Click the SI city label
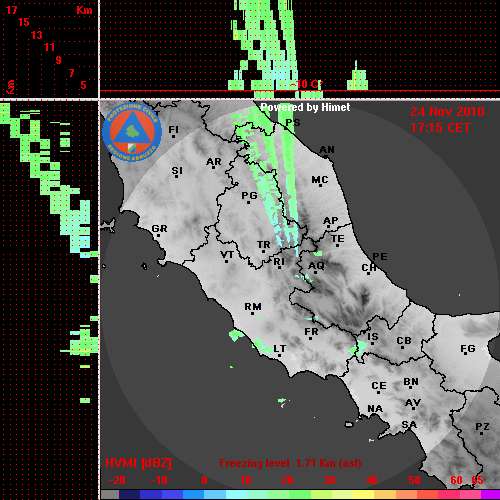500x500 pixels. click(177, 171)
